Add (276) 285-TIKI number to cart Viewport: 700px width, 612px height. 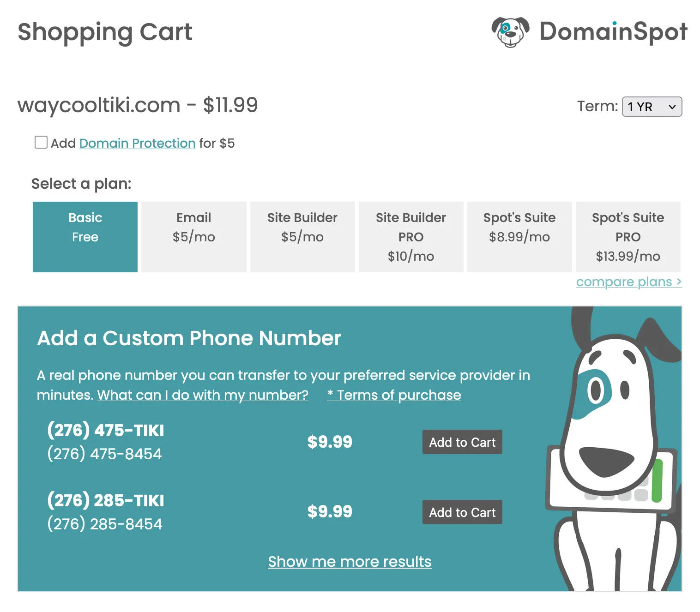(x=462, y=512)
